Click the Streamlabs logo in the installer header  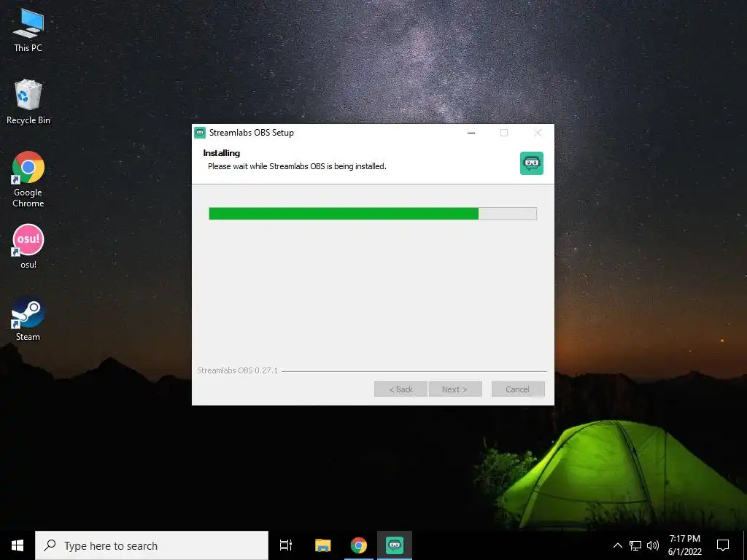(532, 163)
